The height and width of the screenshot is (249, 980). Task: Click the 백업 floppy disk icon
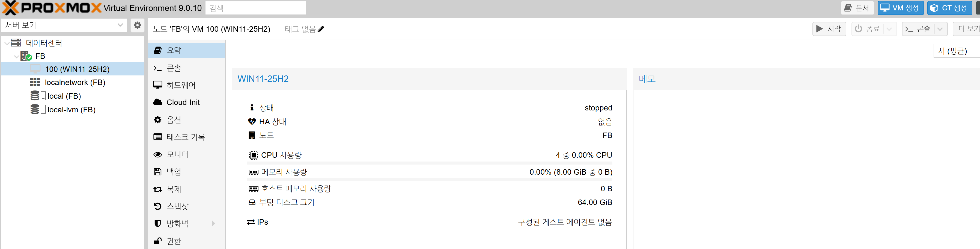[157, 172]
